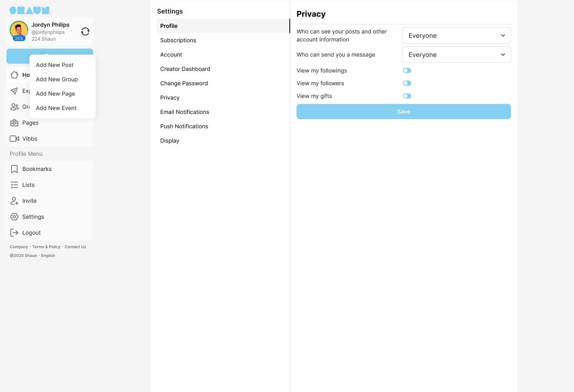Click Jordyn Philips profile avatar
This screenshot has height=392, width=574.
(x=19, y=30)
